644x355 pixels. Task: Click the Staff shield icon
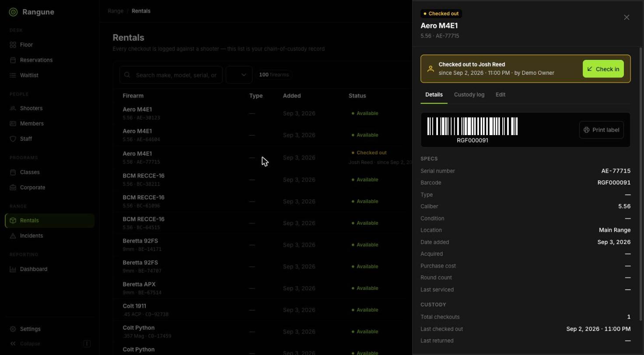13,139
